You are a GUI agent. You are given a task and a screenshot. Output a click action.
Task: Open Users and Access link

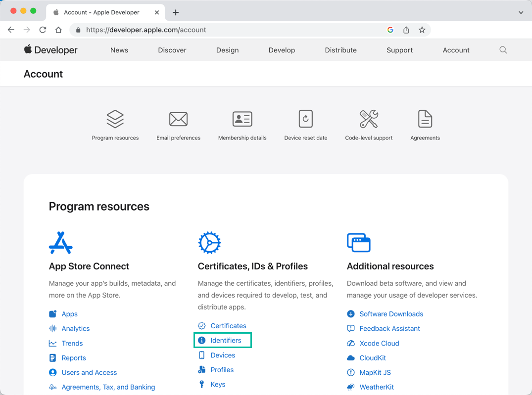89,373
